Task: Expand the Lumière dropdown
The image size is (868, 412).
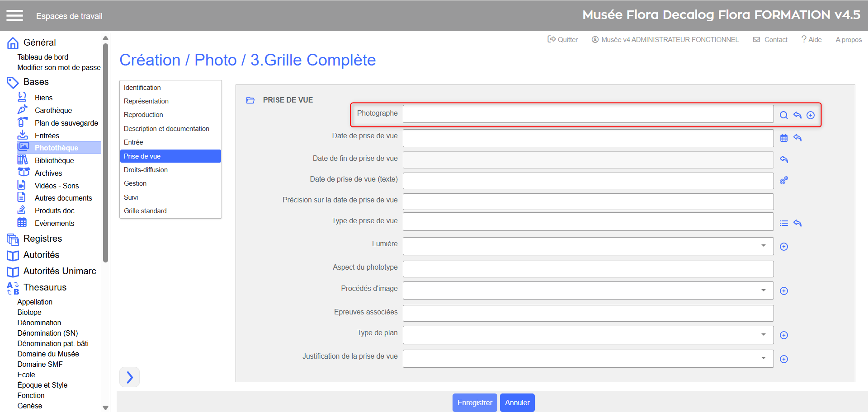Action: pyautogui.click(x=763, y=246)
